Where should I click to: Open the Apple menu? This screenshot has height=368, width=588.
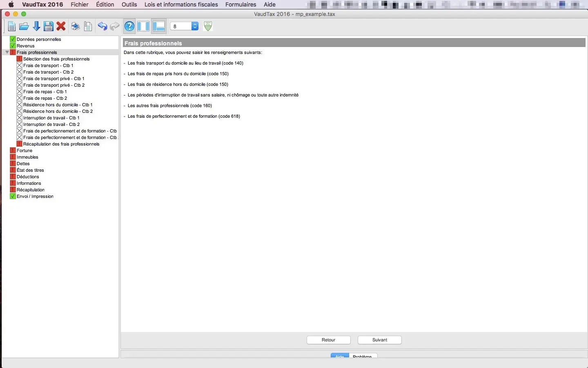[x=11, y=4]
